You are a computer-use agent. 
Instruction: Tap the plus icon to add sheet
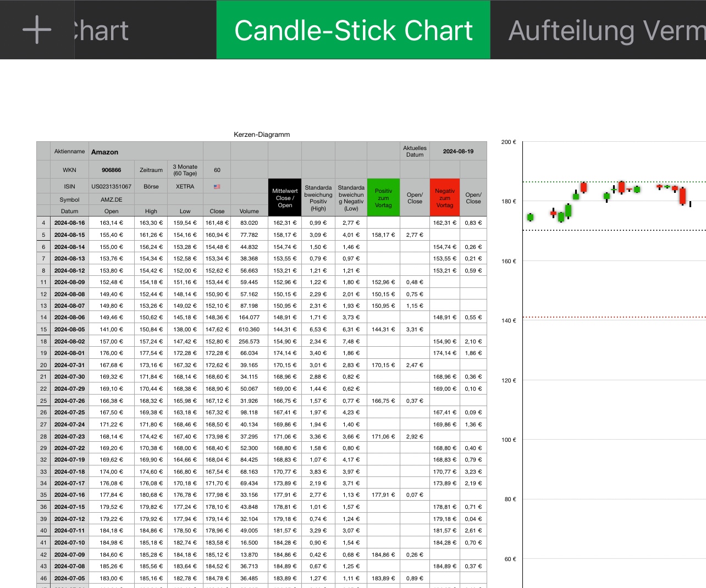pos(37,30)
